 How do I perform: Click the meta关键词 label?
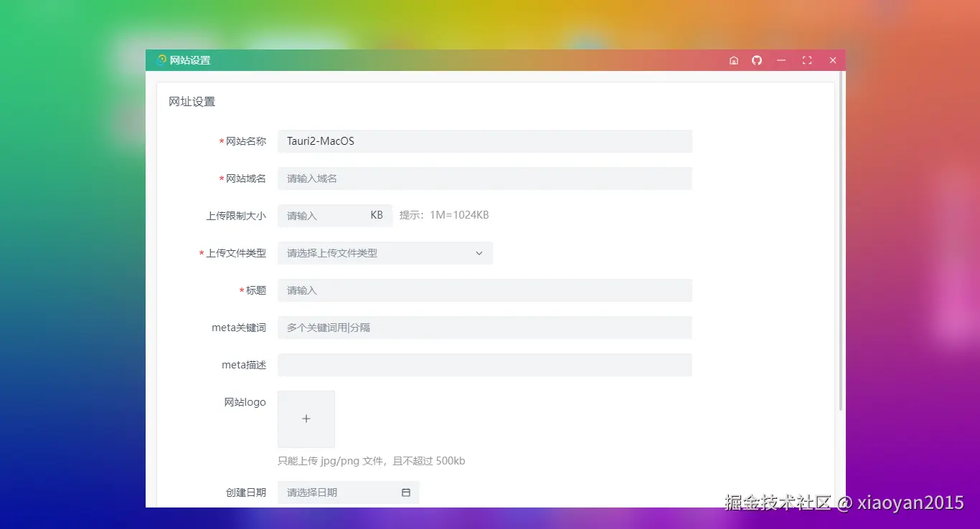pyautogui.click(x=239, y=328)
